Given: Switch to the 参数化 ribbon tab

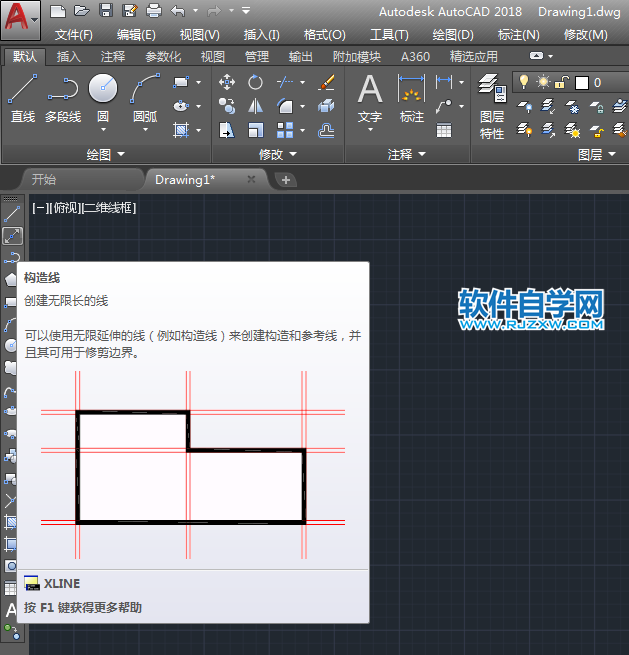Looking at the screenshot, I should [x=163, y=56].
